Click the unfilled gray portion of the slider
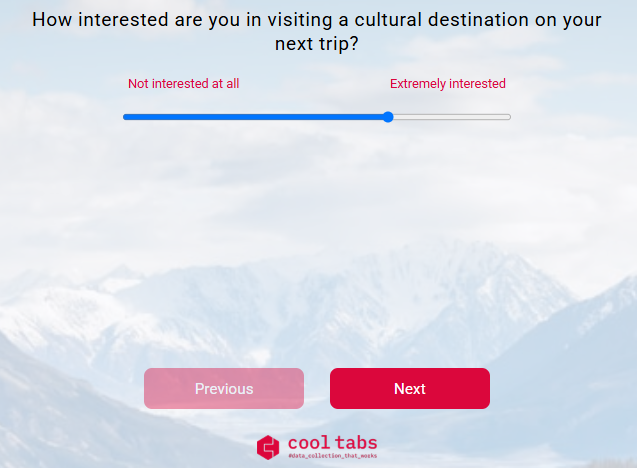This screenshot has width=637, height=468. tap(452, 117)
